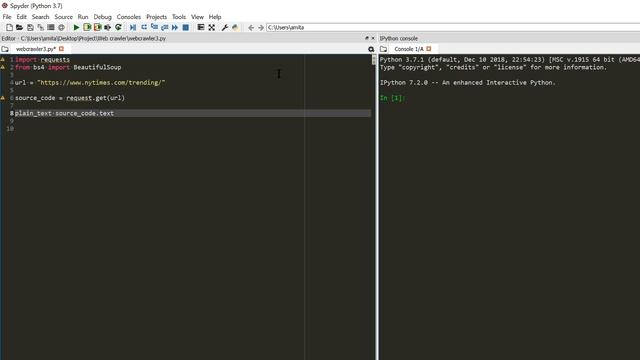Image resolution: width=640 pixels, height=360 pixels.
Task: Click the In [1]: console prompt
Action: click(392, 98)
